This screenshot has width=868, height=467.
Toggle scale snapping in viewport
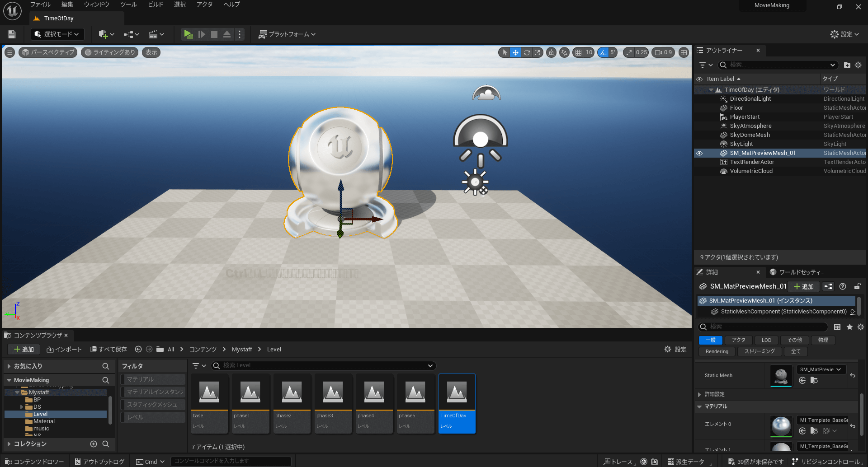click(x=629, y=52)
